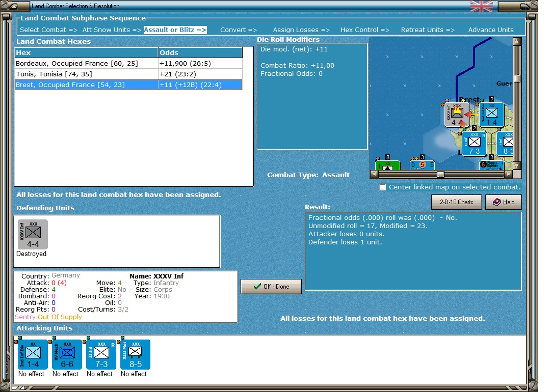Select the XIII Mot 8-5 attacking unit
The height and width of the screenshot is (392, 551).
(x=135, y=354)
